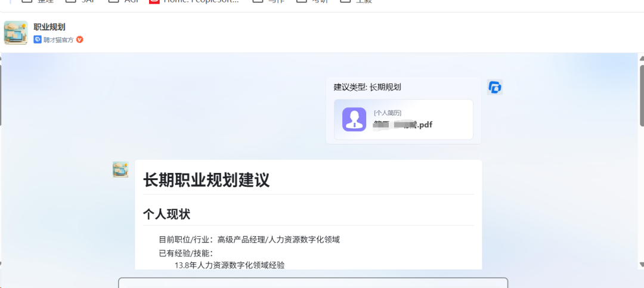Click the user avatar beside 建议类型 message

coord(495,87)
